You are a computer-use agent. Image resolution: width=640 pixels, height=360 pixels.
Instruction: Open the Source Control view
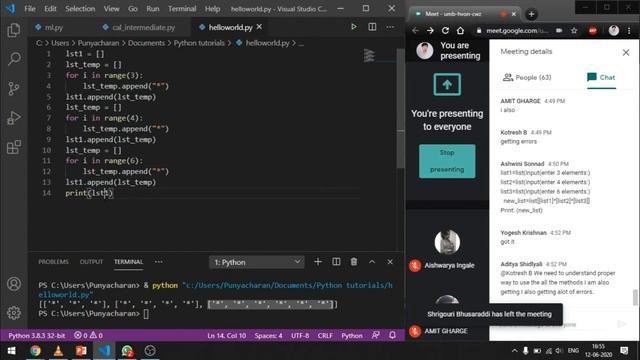point(13,89)
